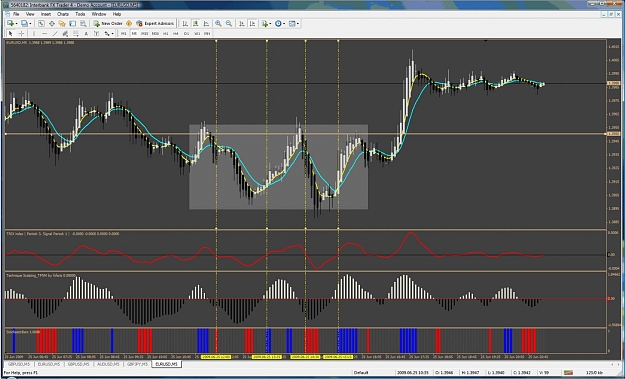Select the trendline drawing tool

(55, 34)
